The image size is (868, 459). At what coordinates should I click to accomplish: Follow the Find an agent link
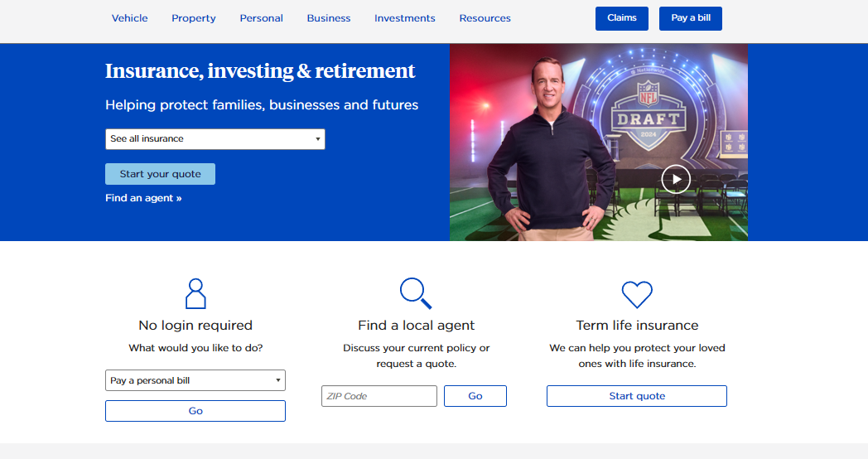pyautogui.click(x=143, y=198)
